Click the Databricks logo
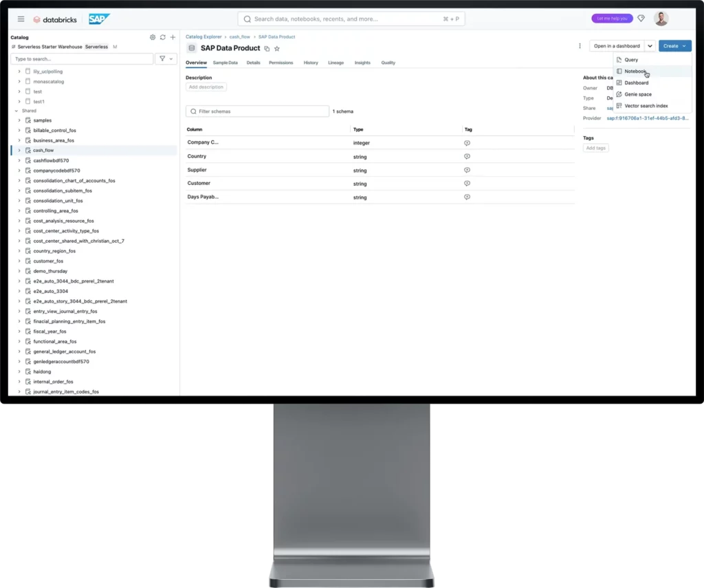The height and width of the screenshot is (588, 704). tap(55, 19)
